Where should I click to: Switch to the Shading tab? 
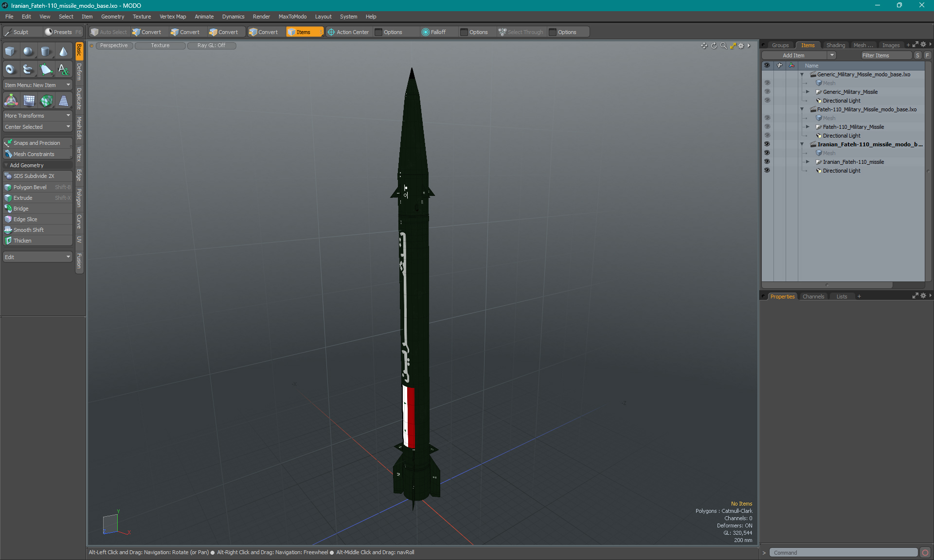(x=835, y=45)
